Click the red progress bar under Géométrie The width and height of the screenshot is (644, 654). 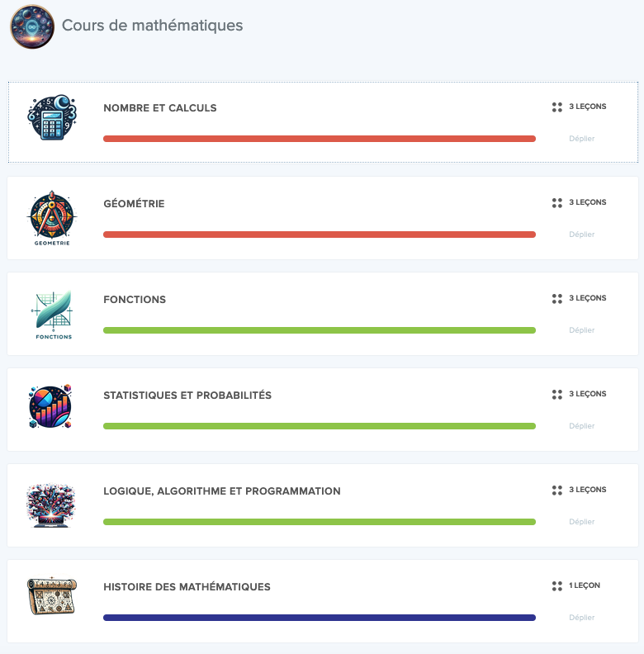tap(320, 235)
